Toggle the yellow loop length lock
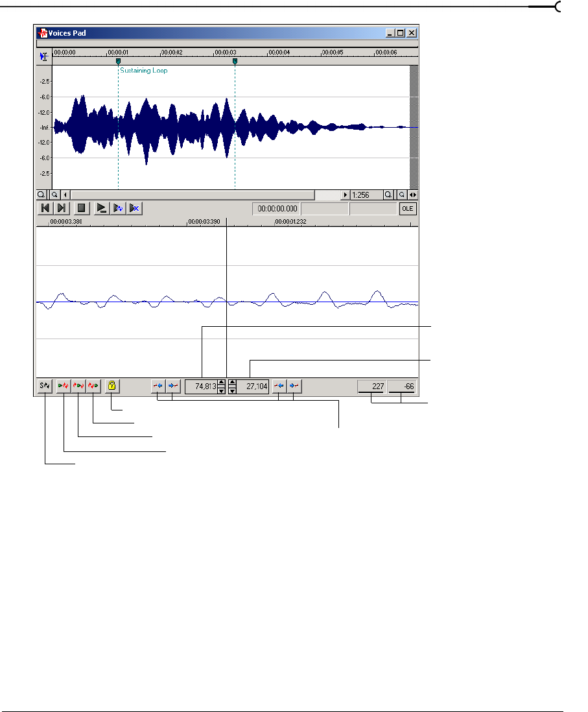 pyautogui.click(x=112, y=386)
